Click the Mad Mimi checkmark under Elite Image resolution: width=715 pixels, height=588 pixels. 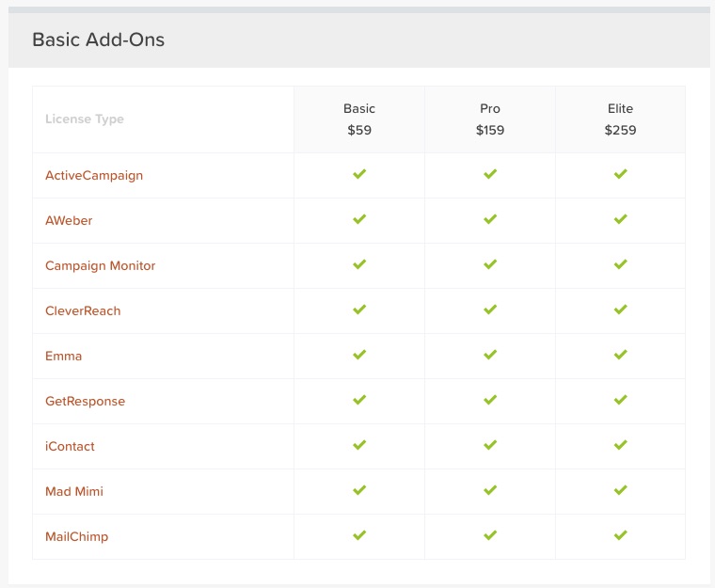(621, 490)
